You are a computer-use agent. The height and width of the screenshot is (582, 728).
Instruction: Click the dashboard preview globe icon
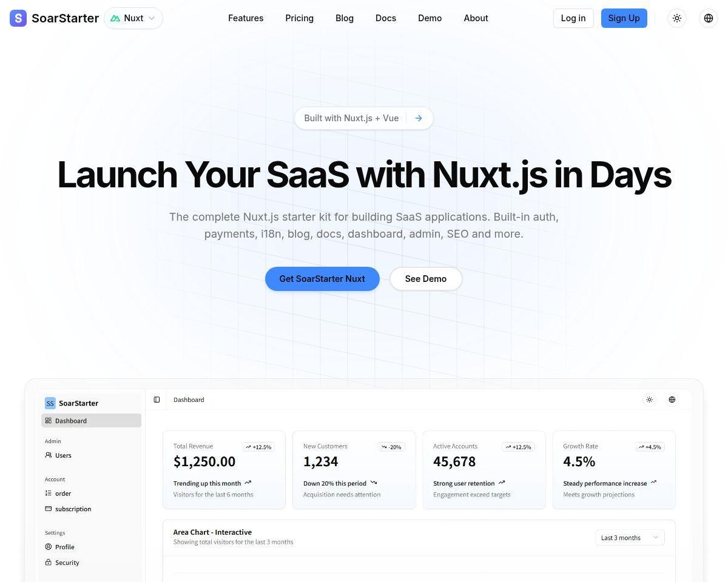coord(672,400)
